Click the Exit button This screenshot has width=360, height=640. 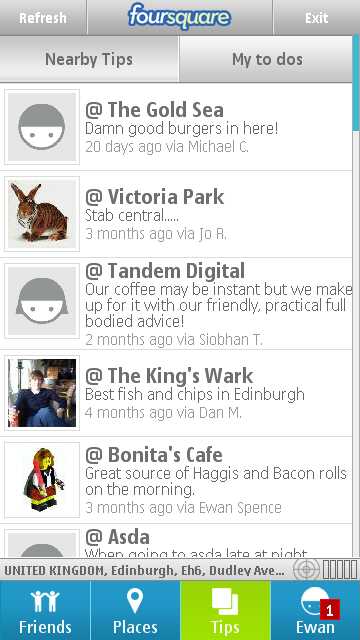pos(316,18)
